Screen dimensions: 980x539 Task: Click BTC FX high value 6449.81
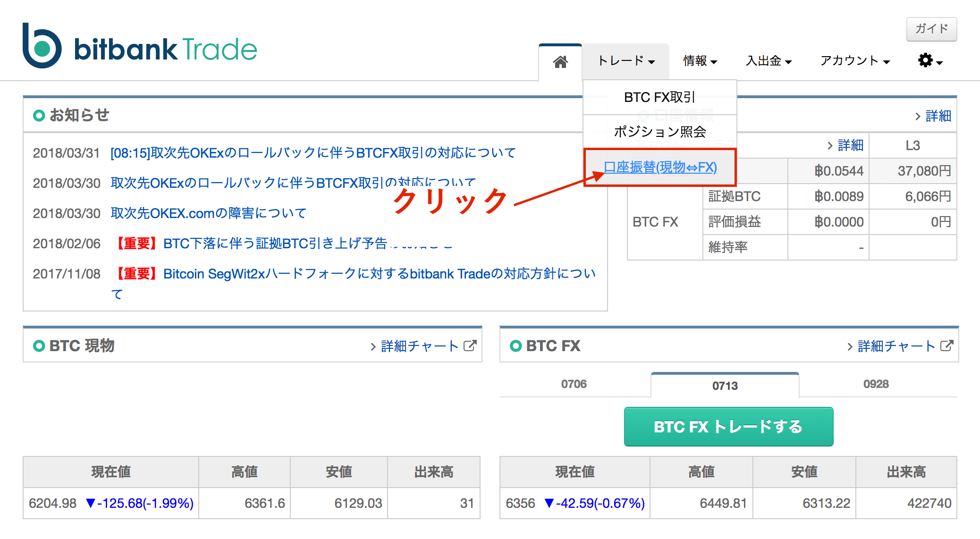(723, 504)
